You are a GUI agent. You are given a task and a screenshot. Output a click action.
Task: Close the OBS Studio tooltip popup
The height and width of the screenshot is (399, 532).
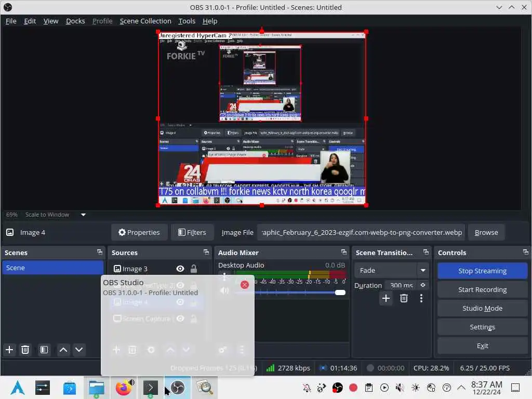tap(245, 285)
